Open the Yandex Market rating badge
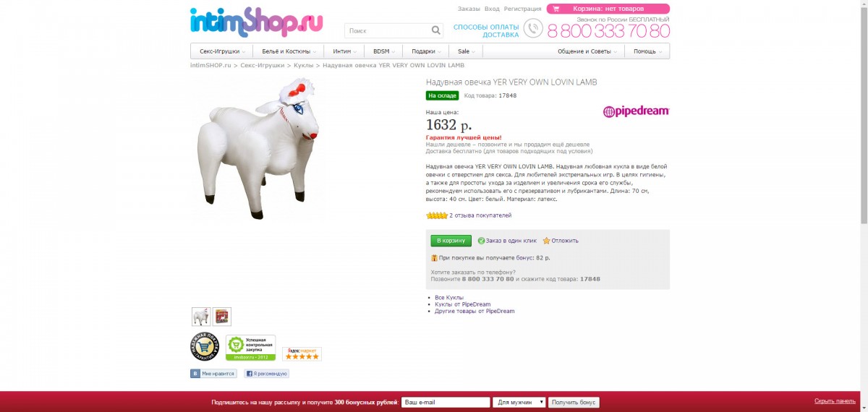Screen dimensions: 868x412 pyautogui.click(x=302, y=353)
